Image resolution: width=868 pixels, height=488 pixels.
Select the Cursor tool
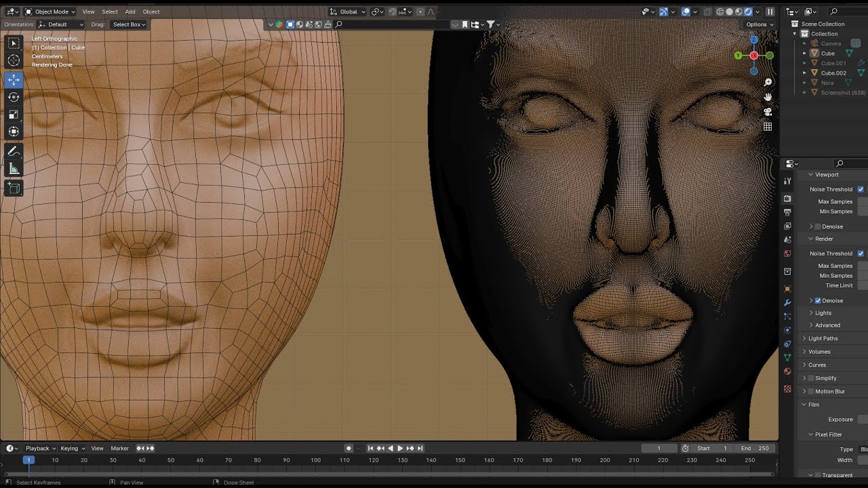tap(14, 60)
